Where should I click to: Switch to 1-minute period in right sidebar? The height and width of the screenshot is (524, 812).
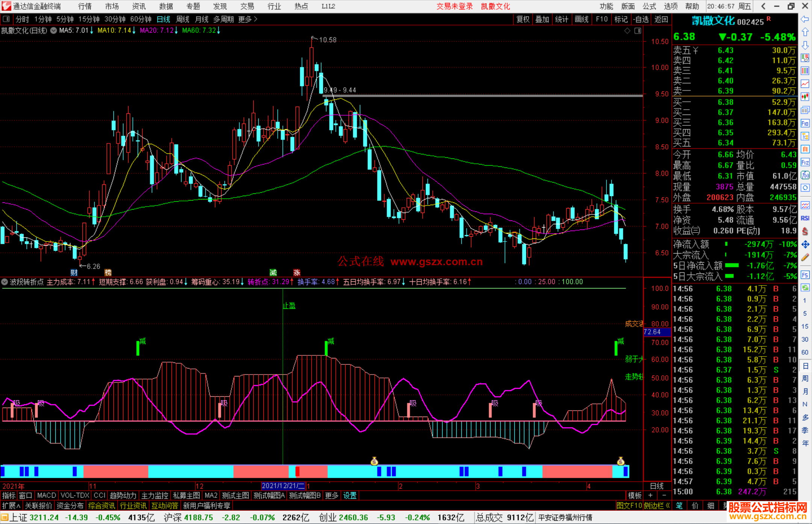[804, 301]
